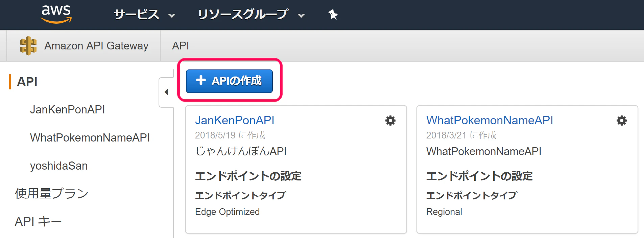Open the JanKenPonAPI card title link
The height and width of the screenshot is (238, 644).
click(235, 120)
